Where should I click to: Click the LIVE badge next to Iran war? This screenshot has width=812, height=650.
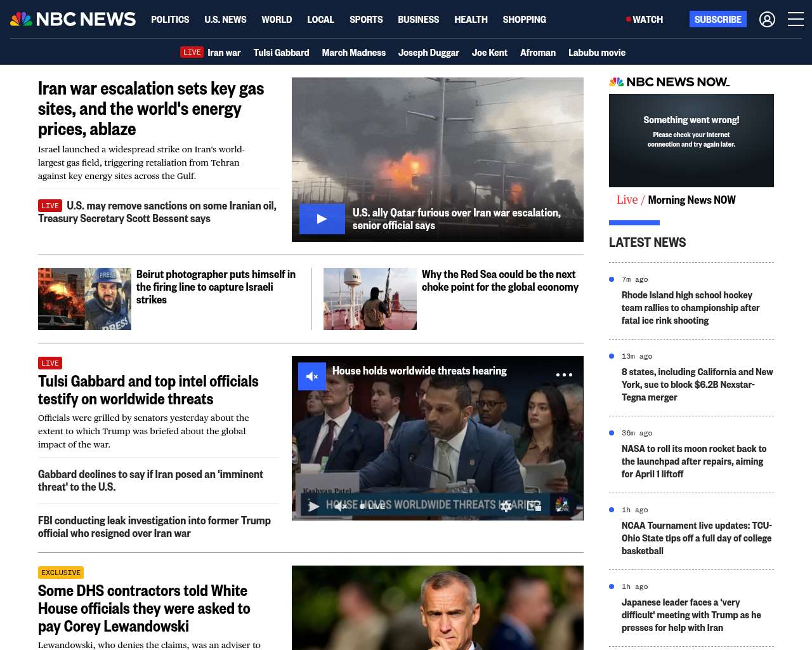(192, 53)
